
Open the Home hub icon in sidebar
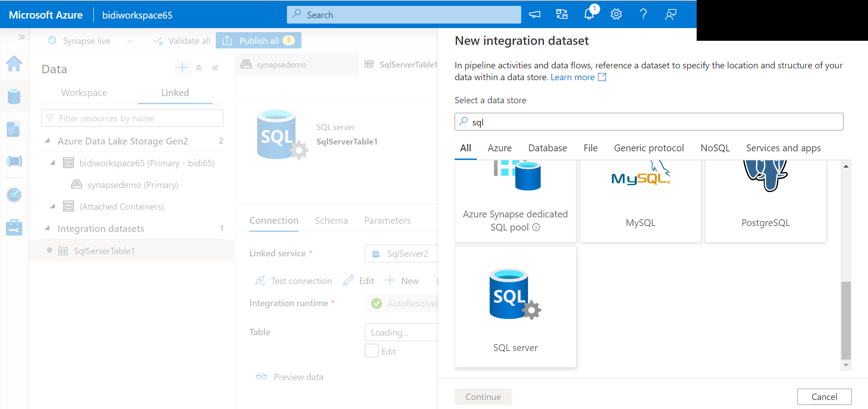(x=14, y=63)
